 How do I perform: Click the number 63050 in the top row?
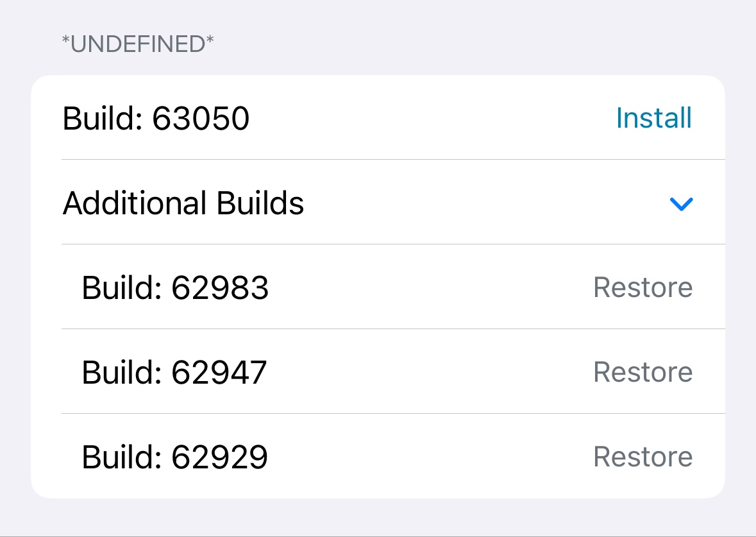tap(201, 119)
